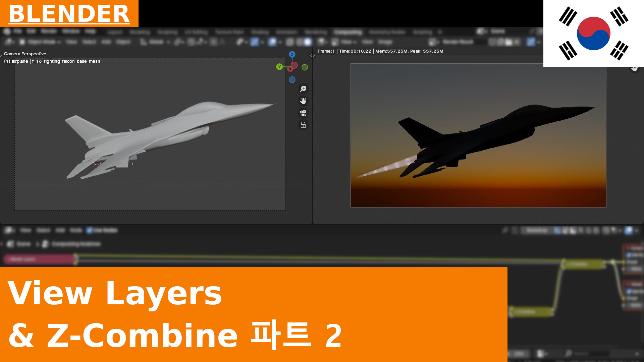Select rendered viewport shading mode icon

pos(308,42)
